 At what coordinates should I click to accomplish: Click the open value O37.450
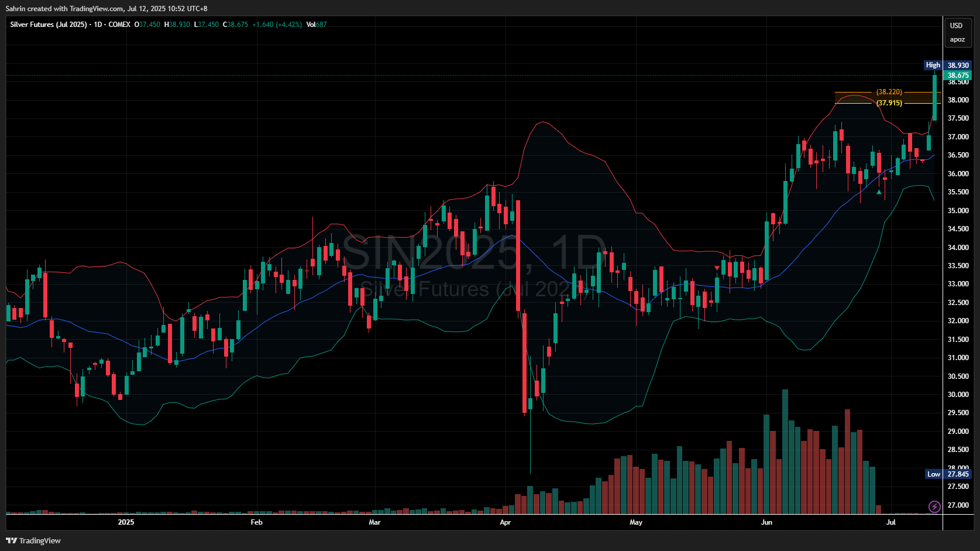coord(147,25)
